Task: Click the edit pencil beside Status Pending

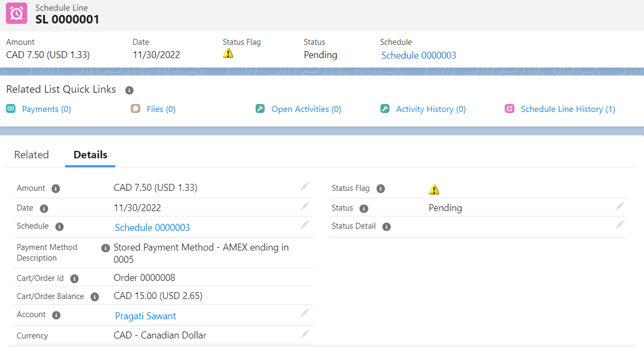Action: (619, 206)
